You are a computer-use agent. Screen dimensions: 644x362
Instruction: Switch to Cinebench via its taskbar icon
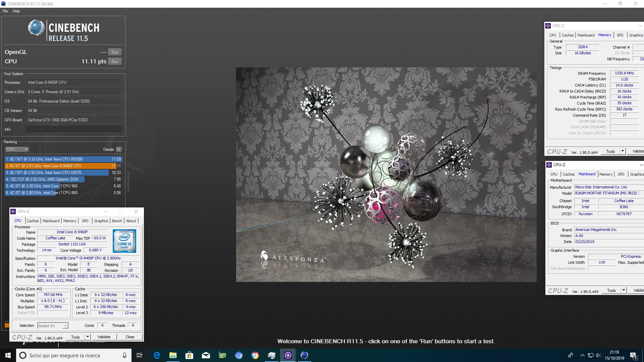pyautogui.click(x=305, y=355)
